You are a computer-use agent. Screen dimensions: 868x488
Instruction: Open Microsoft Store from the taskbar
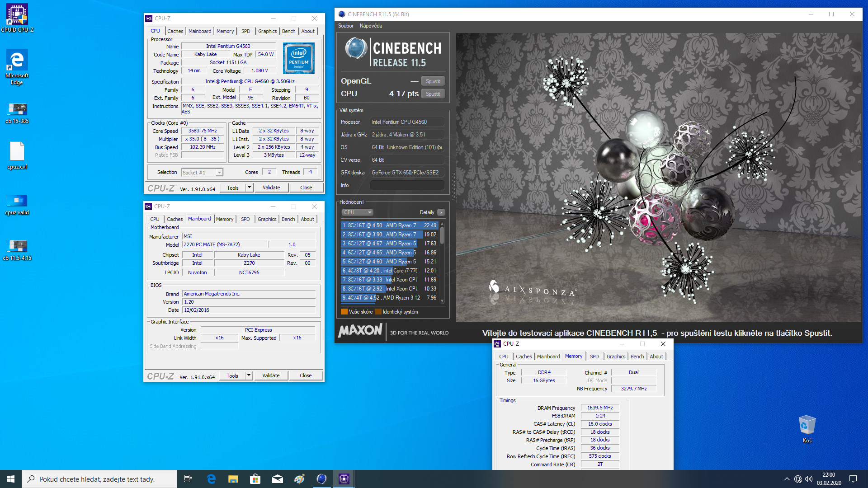click(255, 479)
